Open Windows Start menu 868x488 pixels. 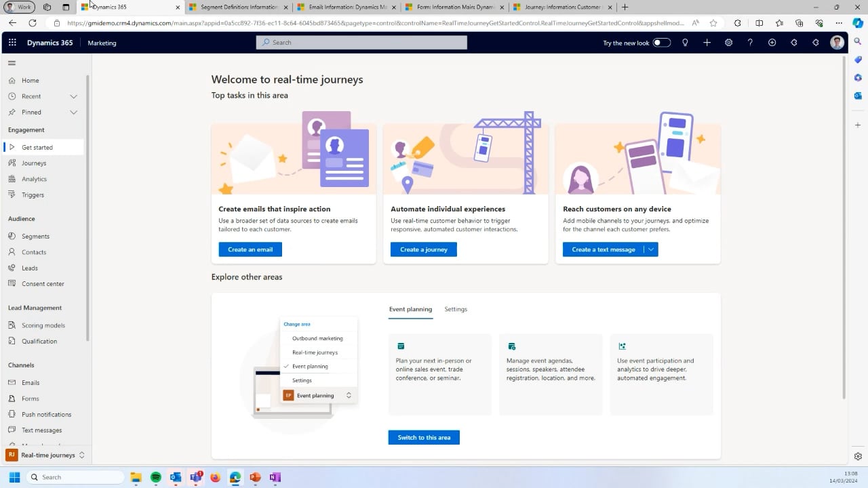pyautogui.click(x=14, y=477)
